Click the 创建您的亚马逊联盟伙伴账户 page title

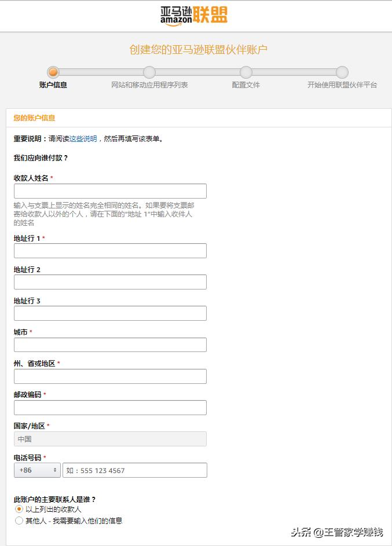[199, 49]
